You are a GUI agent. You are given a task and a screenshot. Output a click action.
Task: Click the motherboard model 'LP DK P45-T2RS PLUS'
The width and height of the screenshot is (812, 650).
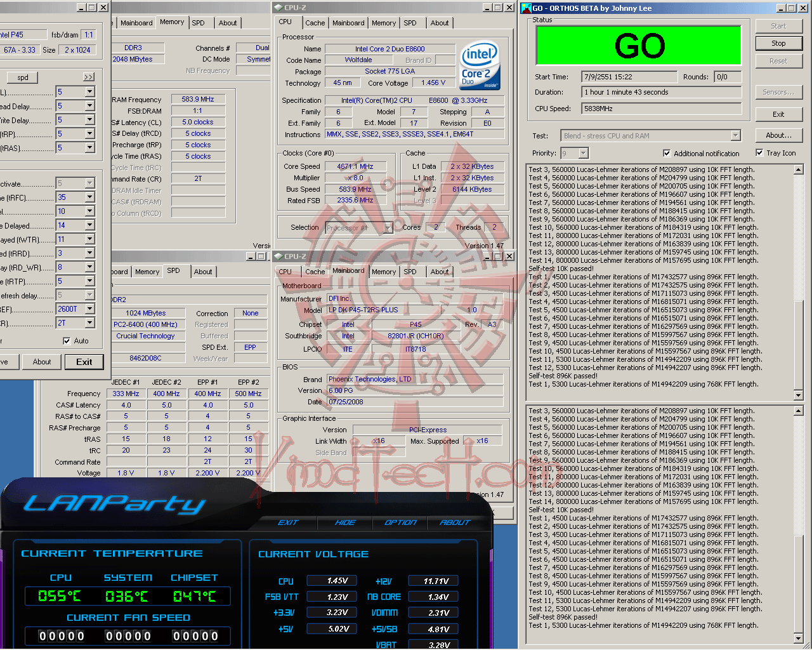tap(363, 310)
